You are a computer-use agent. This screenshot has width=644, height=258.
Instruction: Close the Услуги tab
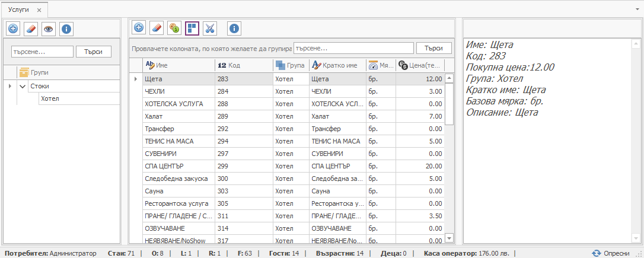(x=39, y=11)
